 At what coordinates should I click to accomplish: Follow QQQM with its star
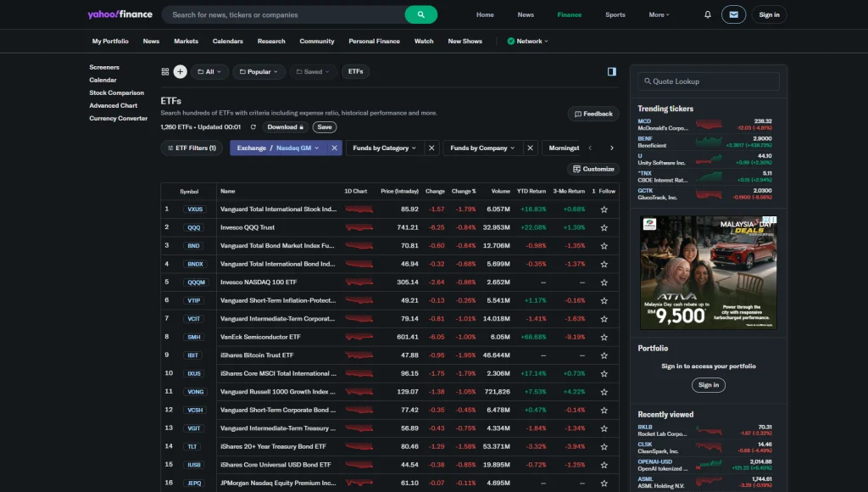pos(604,282)
